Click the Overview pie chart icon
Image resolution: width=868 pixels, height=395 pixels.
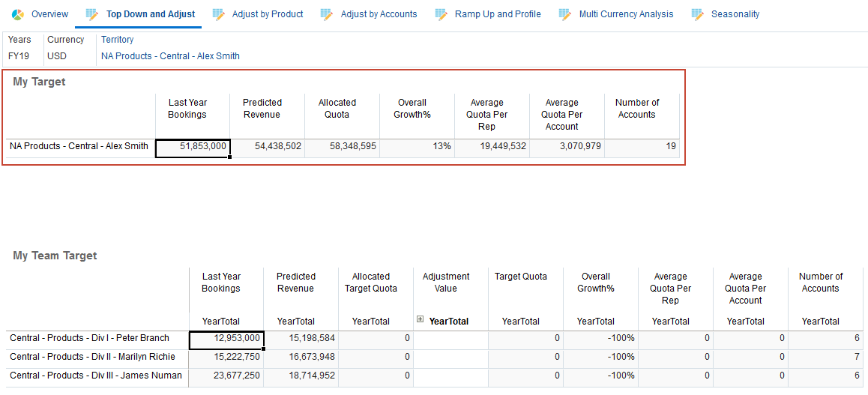pyautogui.click(x=18, y=14)
